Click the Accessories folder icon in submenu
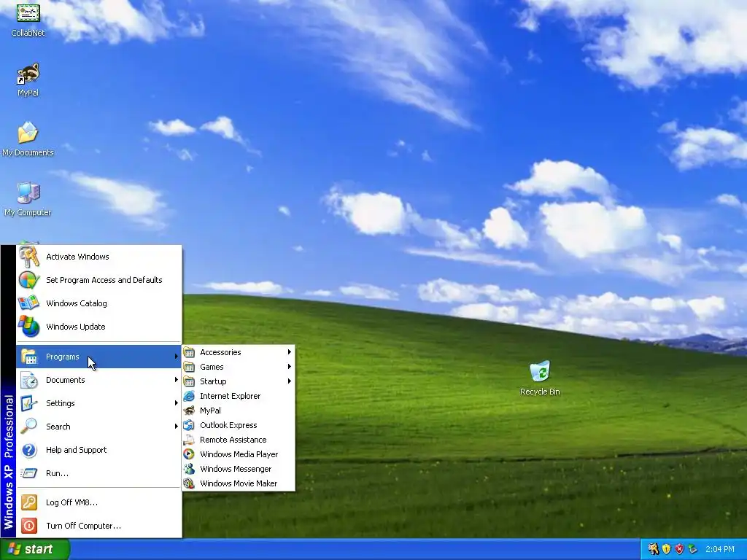 pos(189,352)
